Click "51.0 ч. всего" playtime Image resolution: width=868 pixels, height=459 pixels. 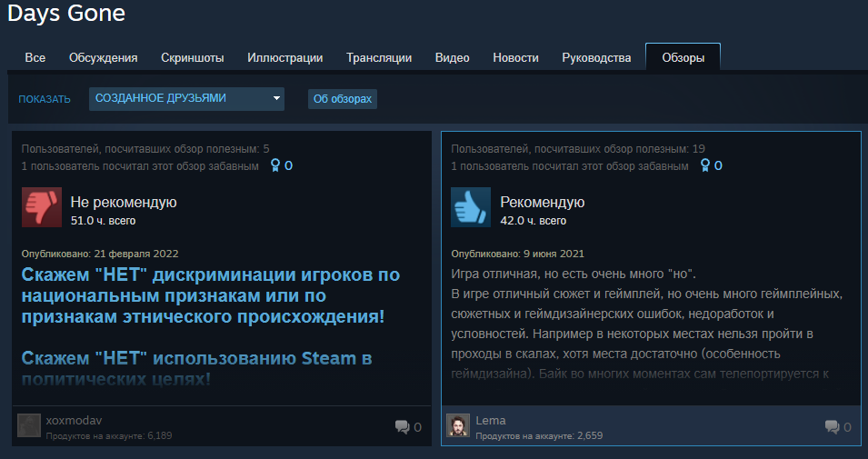pos(103,220)
